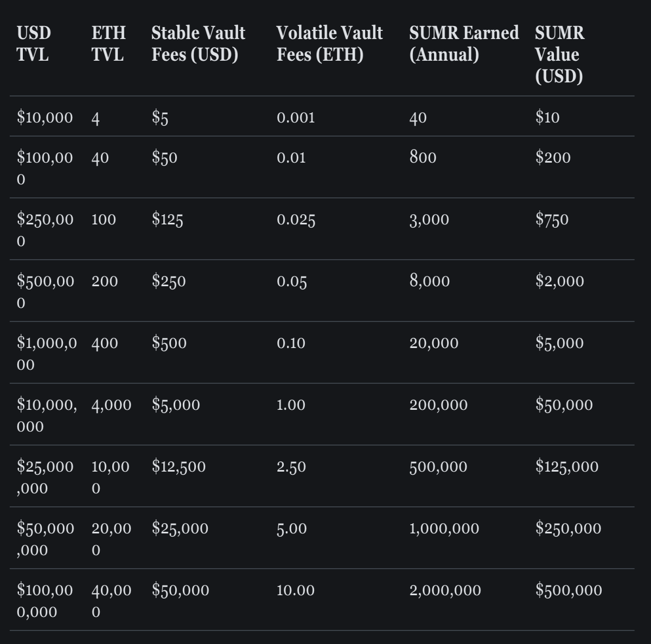Viewport: 651px width, 644px height.
Task: Select the $1,000,000 USD TVL cell
Action: coord(47,353)
